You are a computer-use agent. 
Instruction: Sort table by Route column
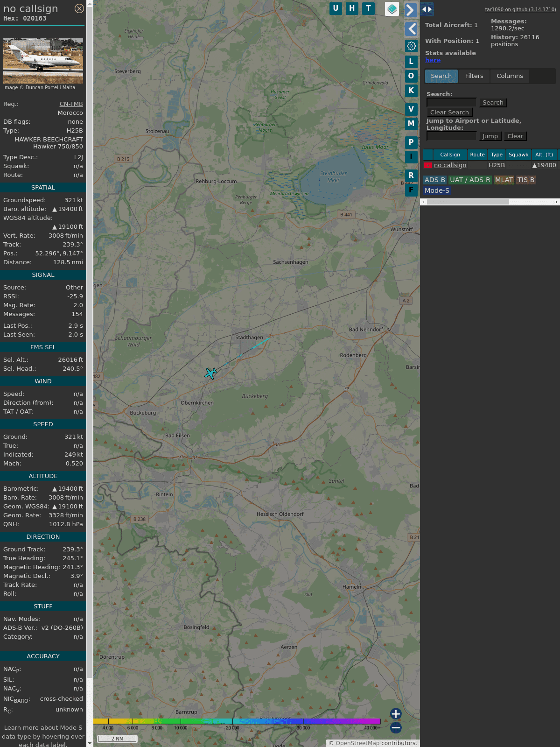[477, 155]
